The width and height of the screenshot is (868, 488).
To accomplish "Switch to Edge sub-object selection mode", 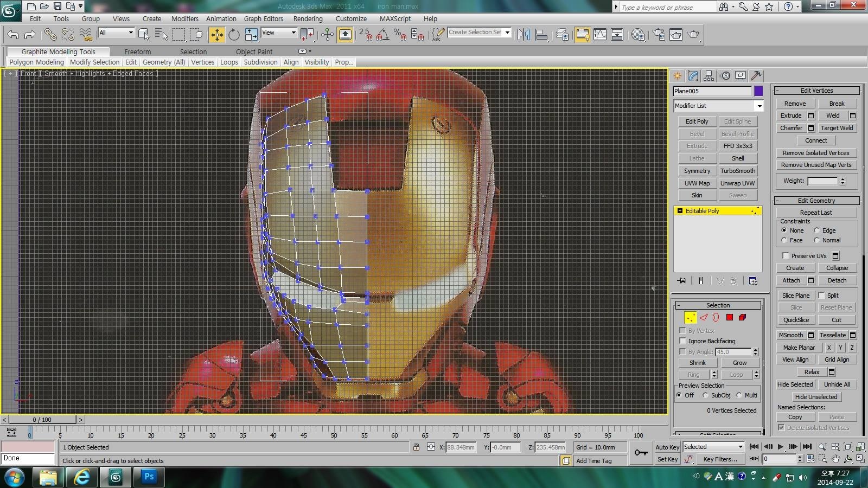I will (x=704, y=318).
